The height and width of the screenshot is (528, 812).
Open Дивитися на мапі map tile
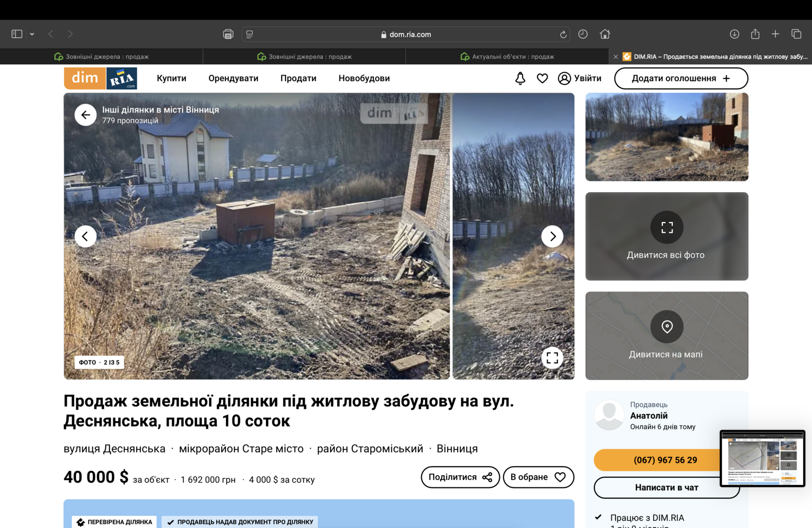click(x=666, y=336)
